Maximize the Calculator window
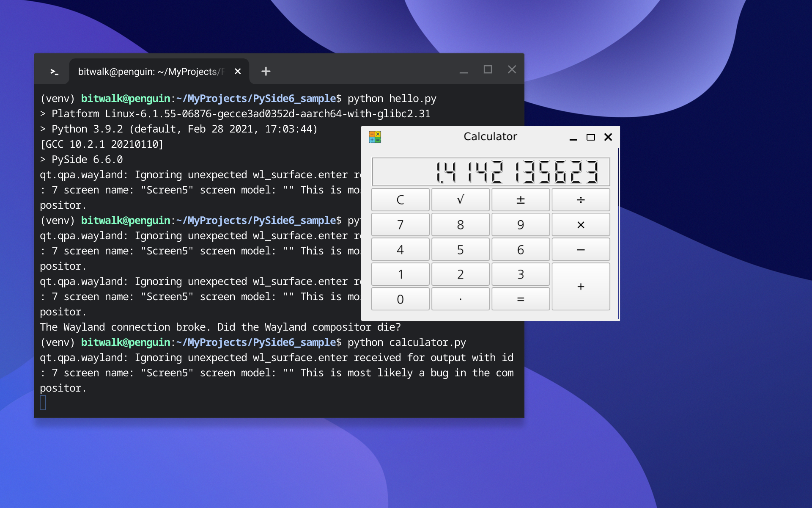The image size is (812, 508). 590,137
